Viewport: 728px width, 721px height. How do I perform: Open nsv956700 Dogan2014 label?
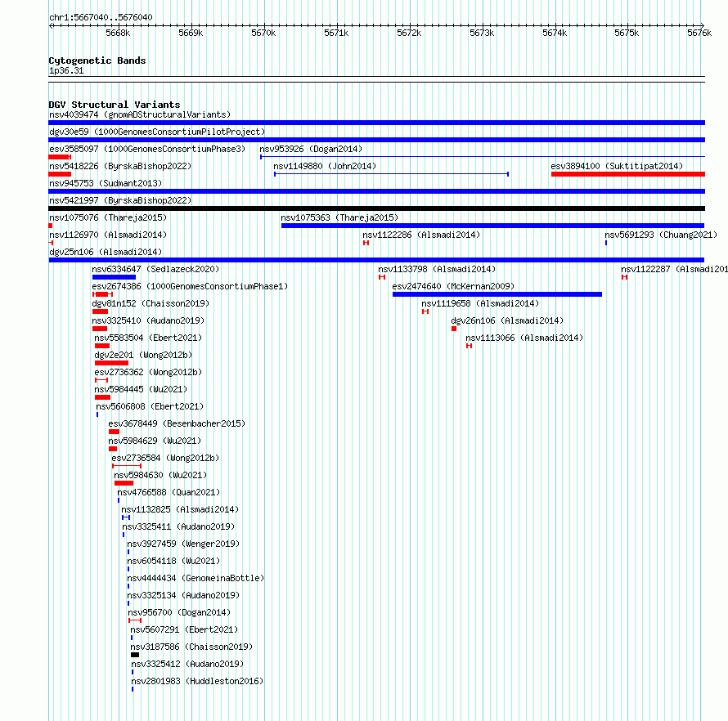point(179,612)
